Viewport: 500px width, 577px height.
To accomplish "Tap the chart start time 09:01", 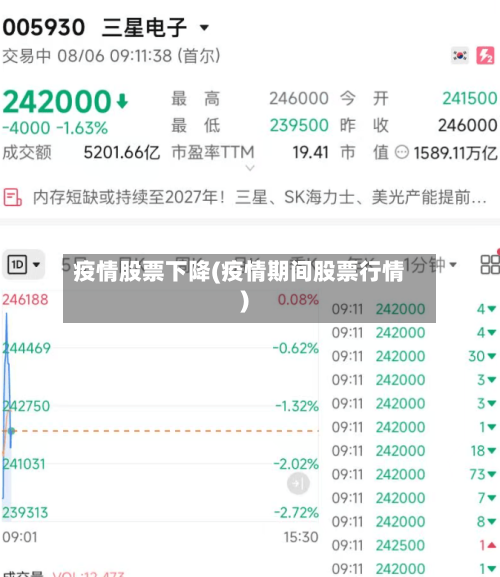I will (x=20, y=537).
